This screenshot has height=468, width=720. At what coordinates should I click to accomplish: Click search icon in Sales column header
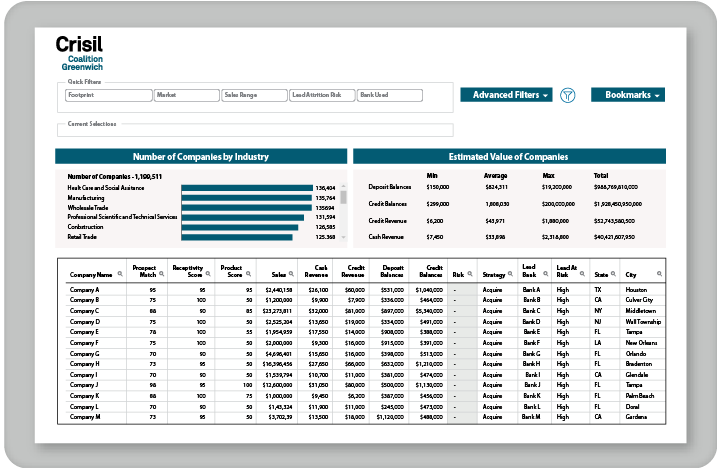pos(291,273)
